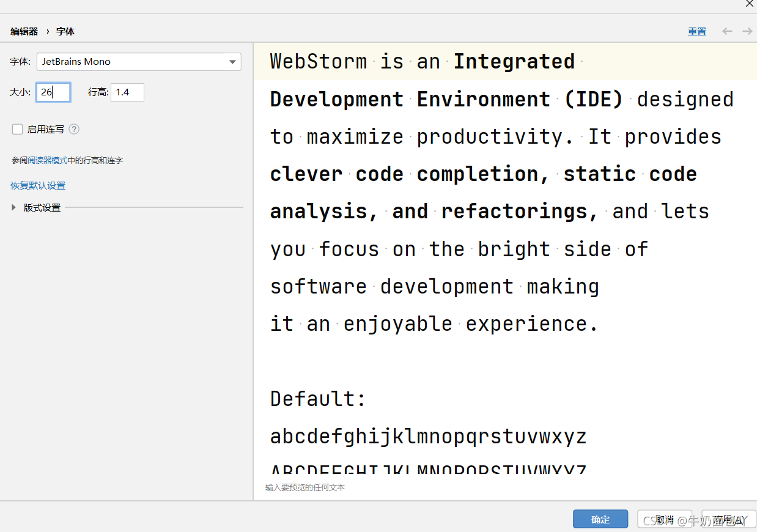Image resolution: width=757 pixels, height=532 pixels.
Task: Click the 重置 reset link
Action: (697, 31)
